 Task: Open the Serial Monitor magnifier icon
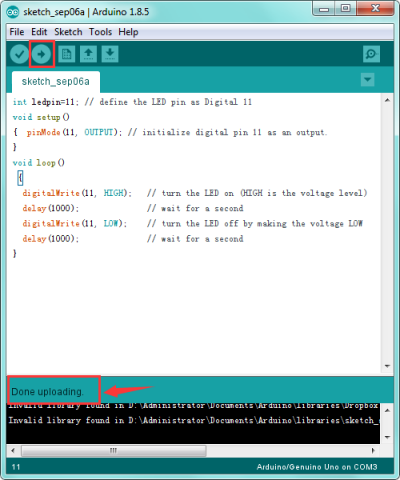(x=371, y=54)
